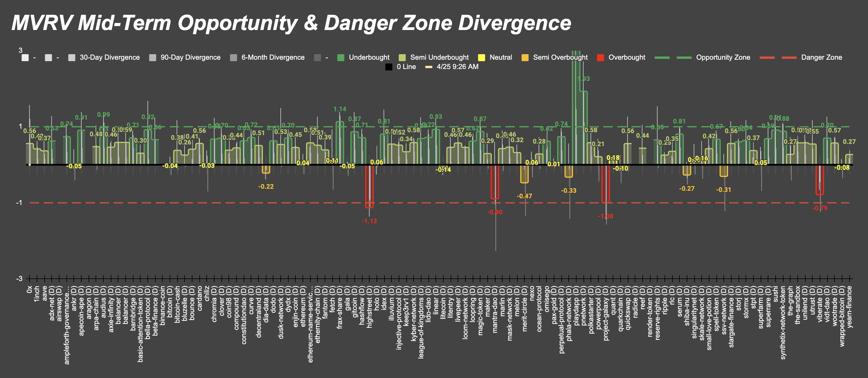This screenshot has height=378, width=868.
Task: Click the 4/25 9:26 AM legend marker
Action: coord(429,67)
